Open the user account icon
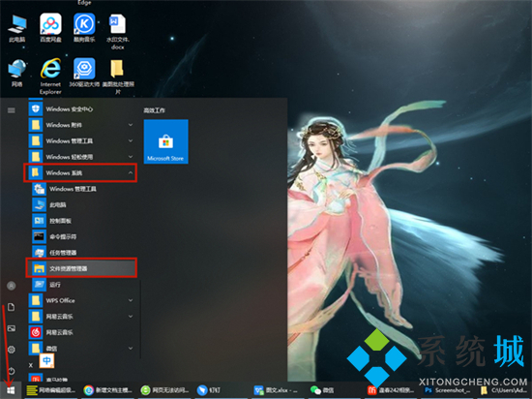Image resolution: width=532 pixels, height=399 pixels. (12, 286)
